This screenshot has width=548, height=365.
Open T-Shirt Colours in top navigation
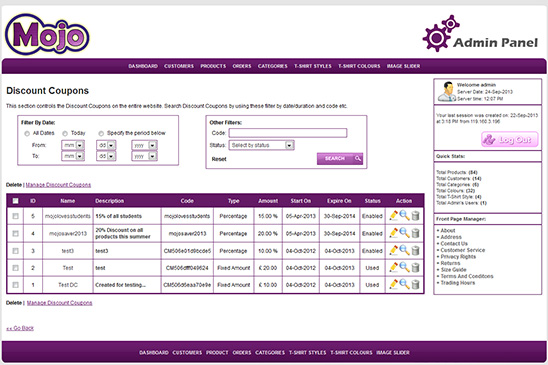pos(359,66)
